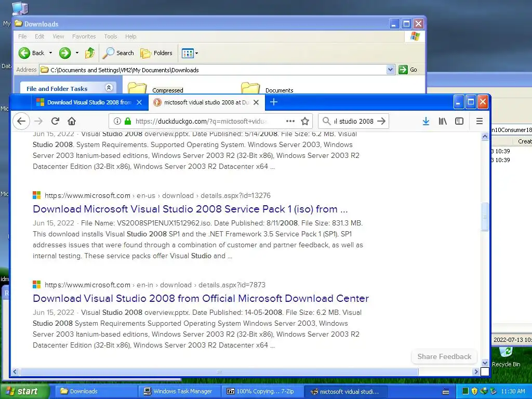
Task: Click the Firefox forward arrow
Action: [38, 121]
